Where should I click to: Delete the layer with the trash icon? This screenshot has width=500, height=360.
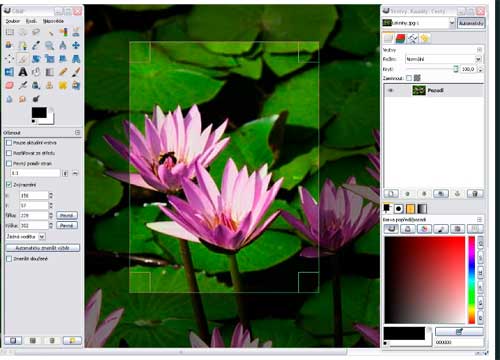point(475,194)
